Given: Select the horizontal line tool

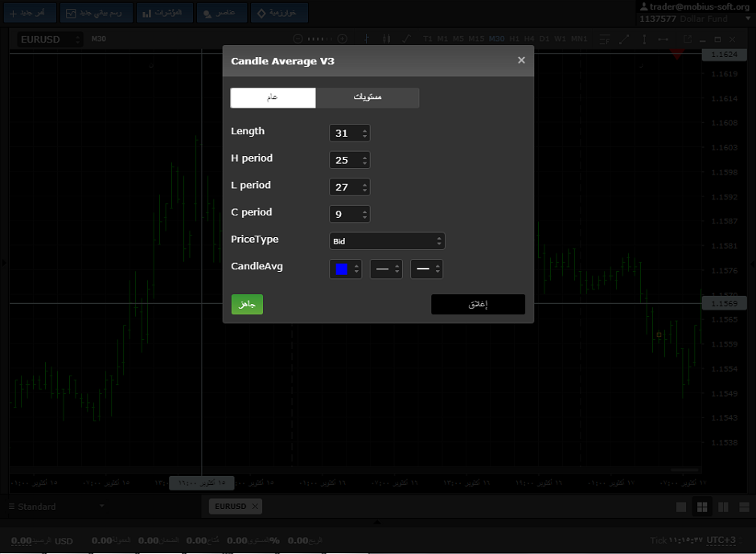Looking at the screenshot, I should pos(664,39).
